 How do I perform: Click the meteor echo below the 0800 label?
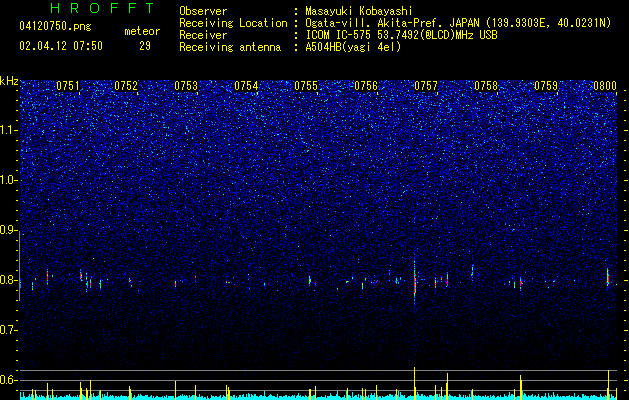[x=608, y=278]
